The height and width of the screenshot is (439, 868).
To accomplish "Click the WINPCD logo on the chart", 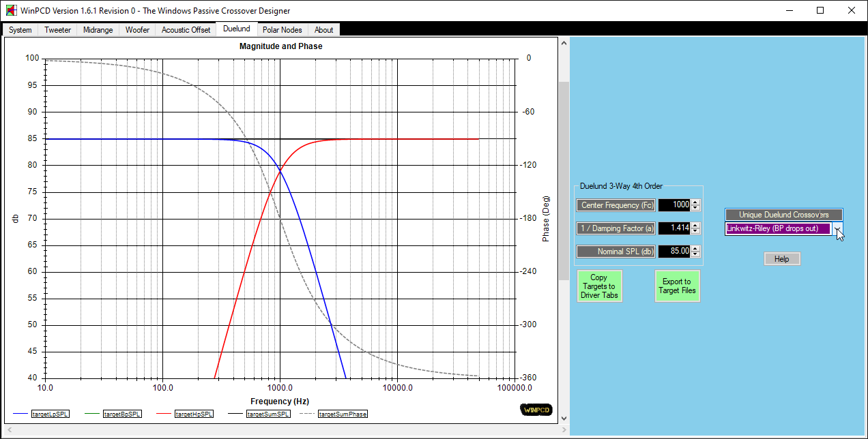I will tap(536, 410).
